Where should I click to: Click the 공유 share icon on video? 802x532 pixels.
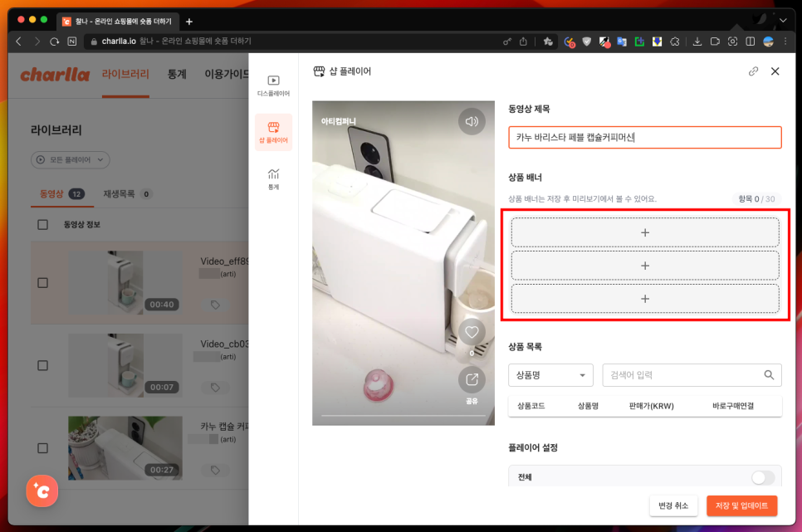(472, 379)
